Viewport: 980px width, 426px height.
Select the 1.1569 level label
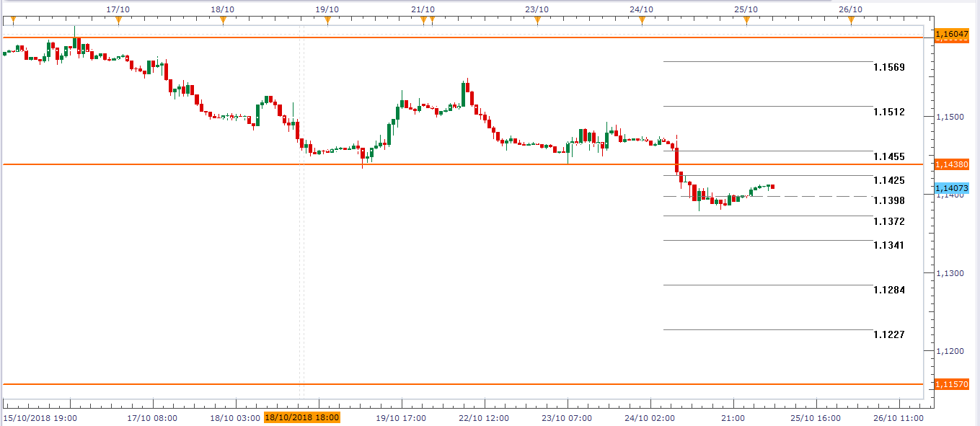pos(888,67)
